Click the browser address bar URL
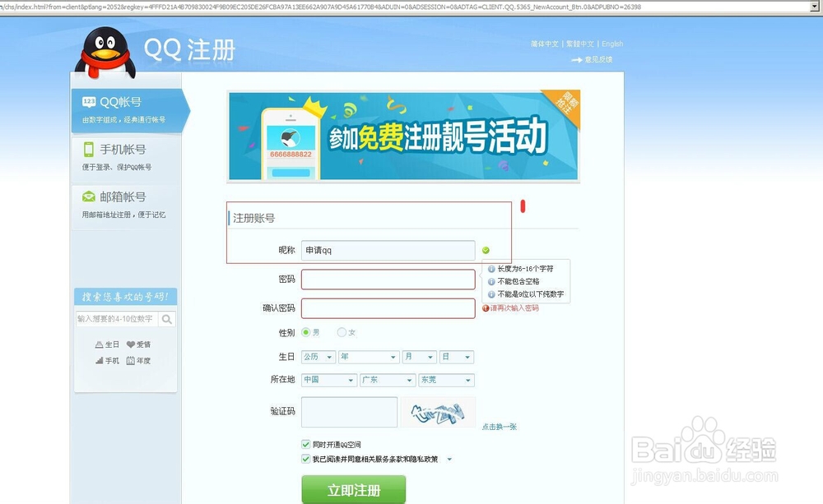 (320, 7)
